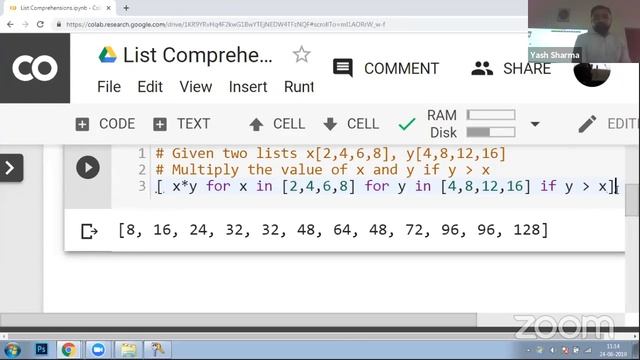Click the EDITING pencil icon
The image size is (640, 360).
tap(587, 124)
